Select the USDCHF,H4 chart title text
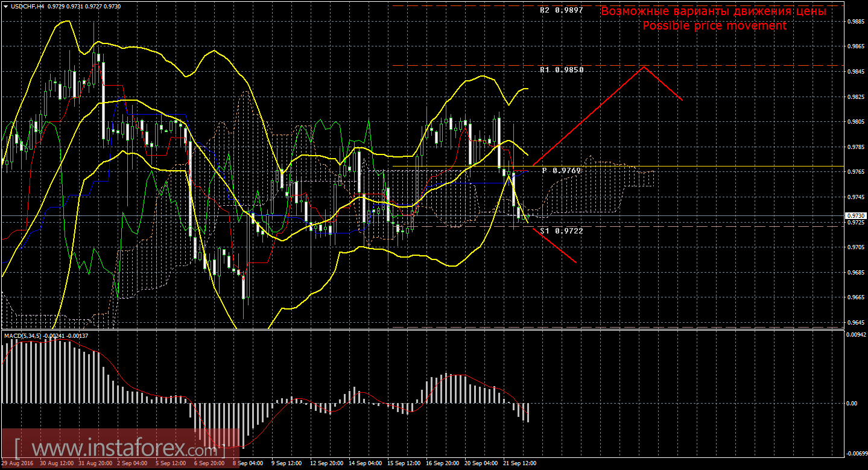 pyautogui.click(x=27, y=5)
